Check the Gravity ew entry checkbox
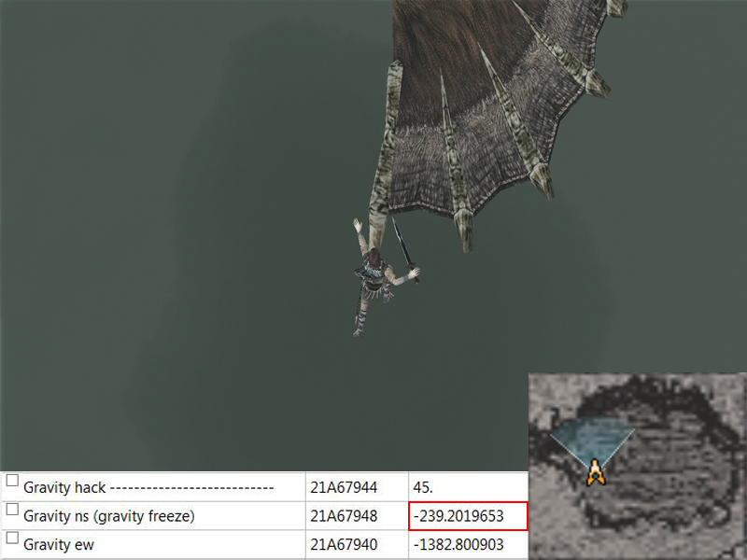747x560 pixels. click(x=12, y=539)
